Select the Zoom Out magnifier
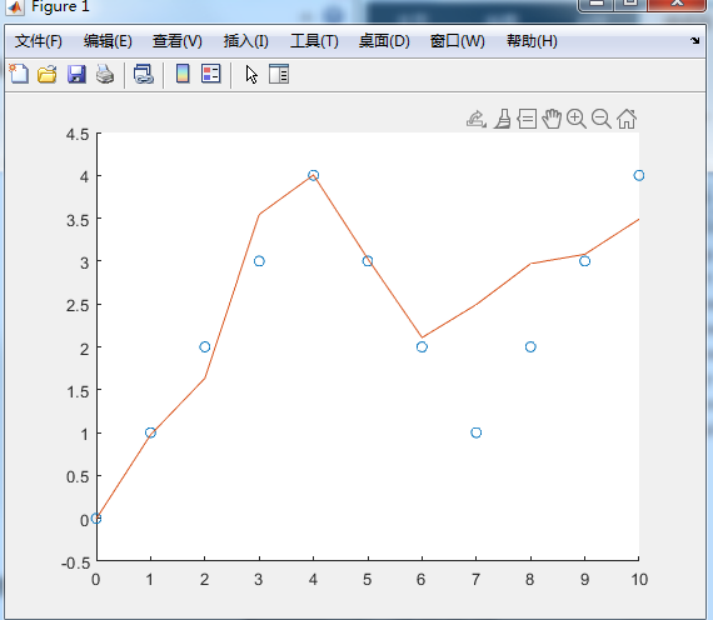The height and width of the screenshot is (620, 713). (601, 119)
